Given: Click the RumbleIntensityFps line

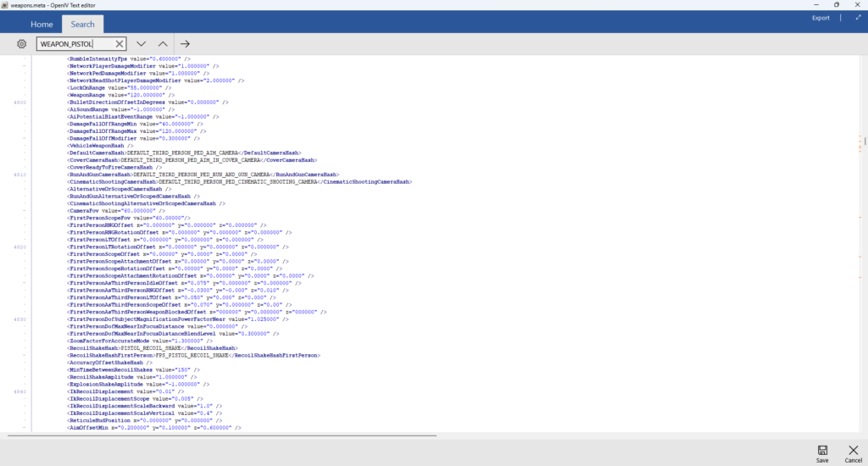Looking at the screenshot, I should coord(129,58).
